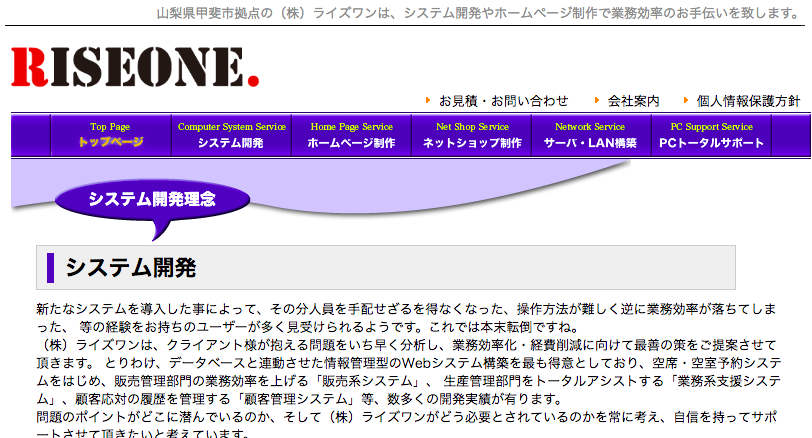Click the orange arrow beside 会社案内
Screen dimensions: 812x438
597,100
